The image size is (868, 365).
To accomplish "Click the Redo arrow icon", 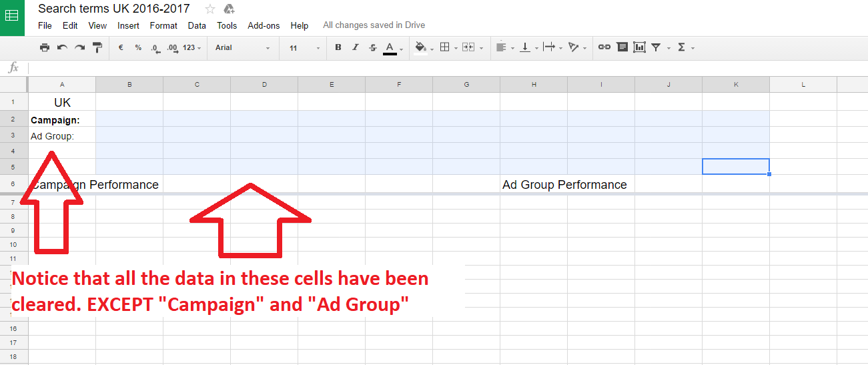I will click(x=79, y=47).
